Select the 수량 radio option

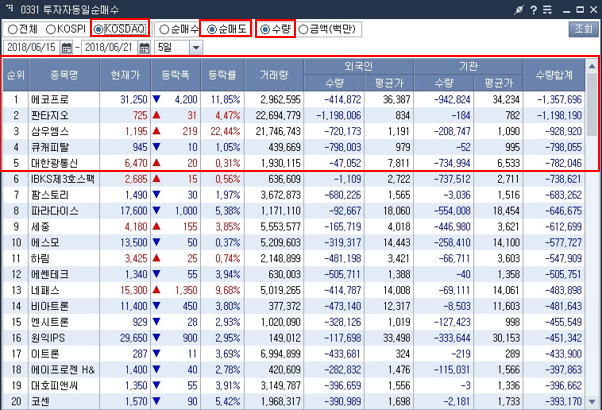[x=265, y=29]
